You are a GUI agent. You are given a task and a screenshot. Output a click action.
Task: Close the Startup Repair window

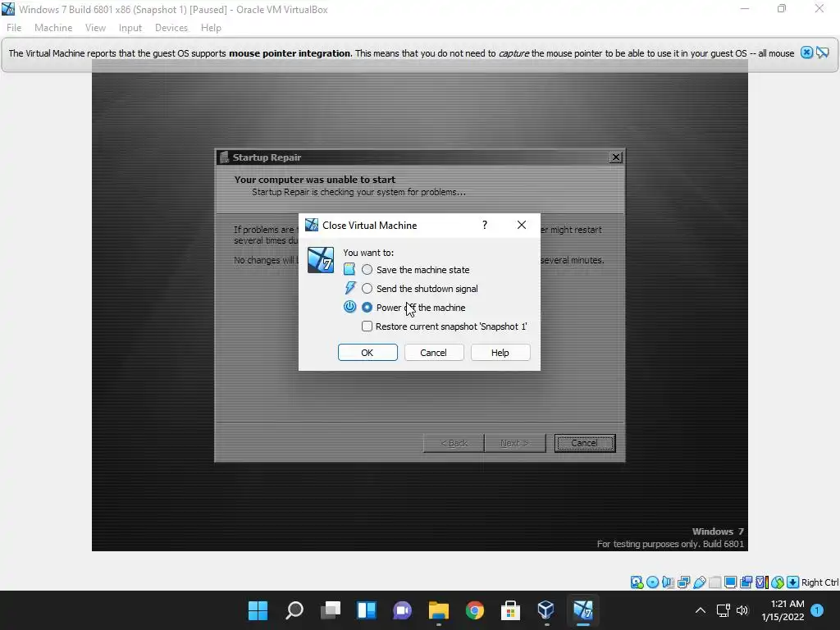tap(616, 157)
